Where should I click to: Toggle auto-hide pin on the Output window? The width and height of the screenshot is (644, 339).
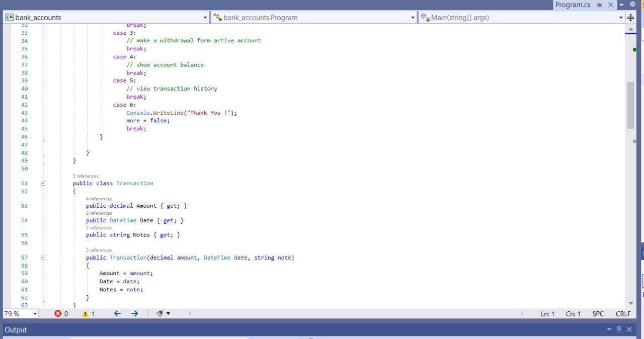pyautogui.click(x=619, y=330)
